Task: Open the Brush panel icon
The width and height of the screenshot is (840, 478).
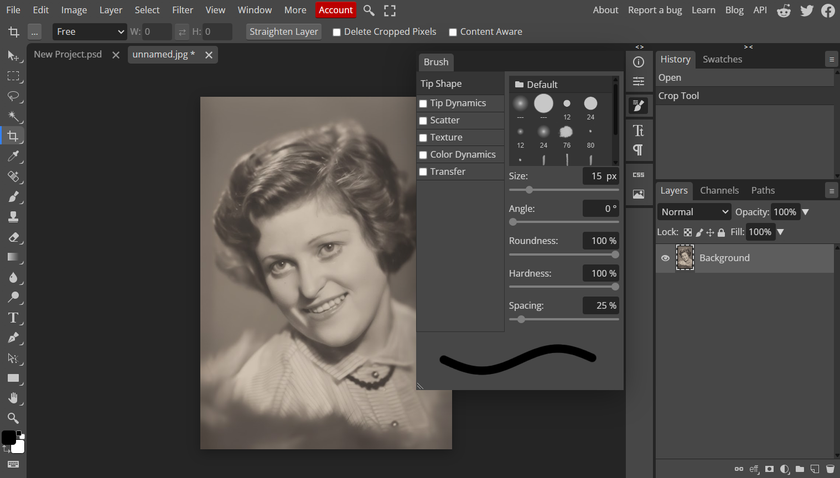Action: (x=639, y=106)
